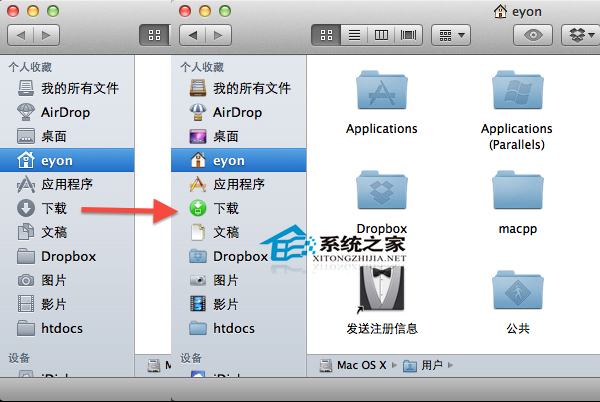Switch right window to icon view
The image size is (600, 402).
click(x=326, y=36)
